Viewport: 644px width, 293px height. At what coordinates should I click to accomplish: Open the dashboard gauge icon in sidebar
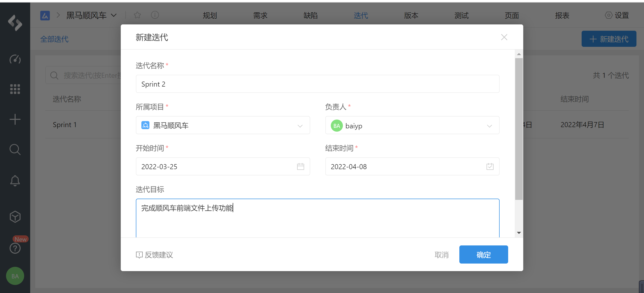(x=15, y=59)
